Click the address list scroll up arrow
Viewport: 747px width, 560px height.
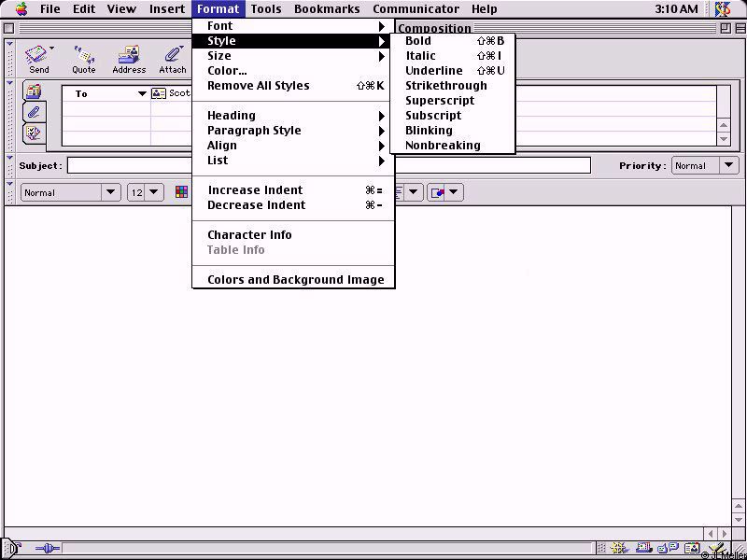tap(724, 125)
